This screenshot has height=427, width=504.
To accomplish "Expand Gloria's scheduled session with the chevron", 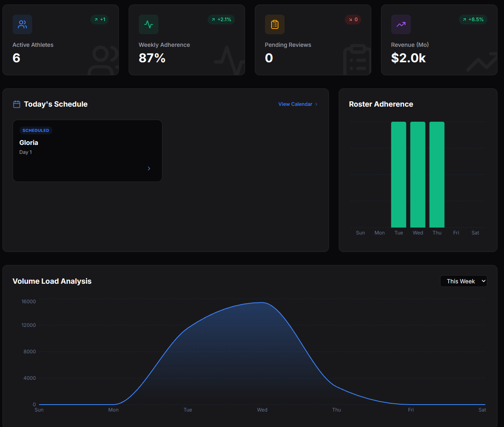I will pyautogui.click(x=149, y=168).
